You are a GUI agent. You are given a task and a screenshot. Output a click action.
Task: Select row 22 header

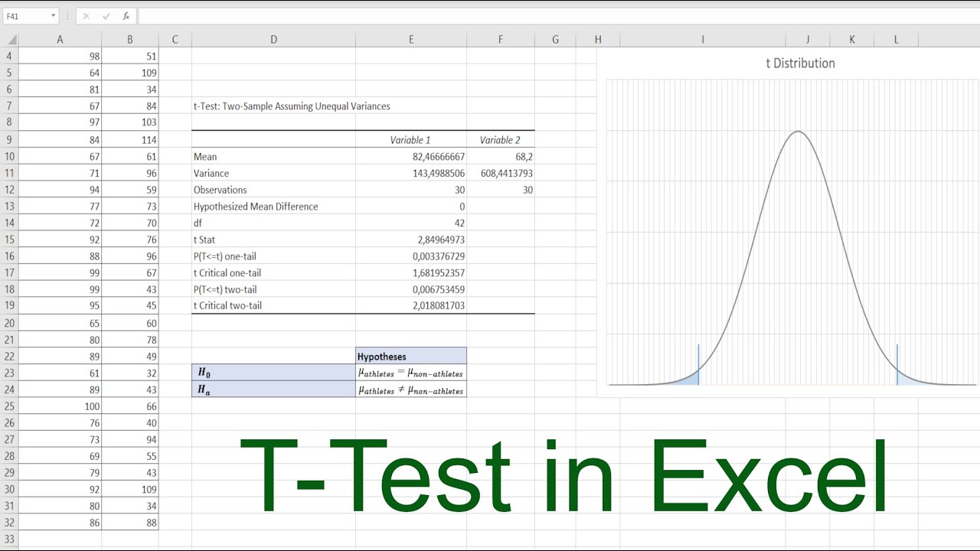(x=9, y=356)
